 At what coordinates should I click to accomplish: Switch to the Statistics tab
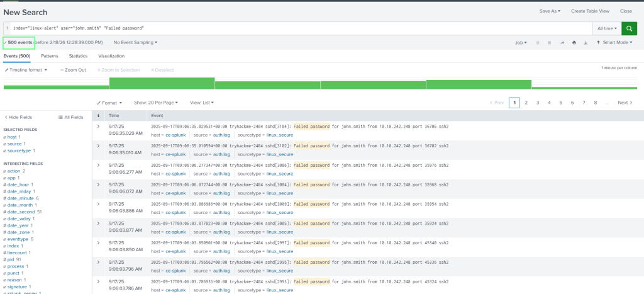click(x=78, y=56)
